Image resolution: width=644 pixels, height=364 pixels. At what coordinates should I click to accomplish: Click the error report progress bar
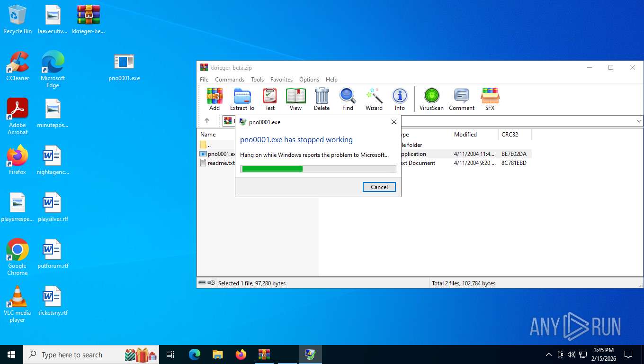318,169
